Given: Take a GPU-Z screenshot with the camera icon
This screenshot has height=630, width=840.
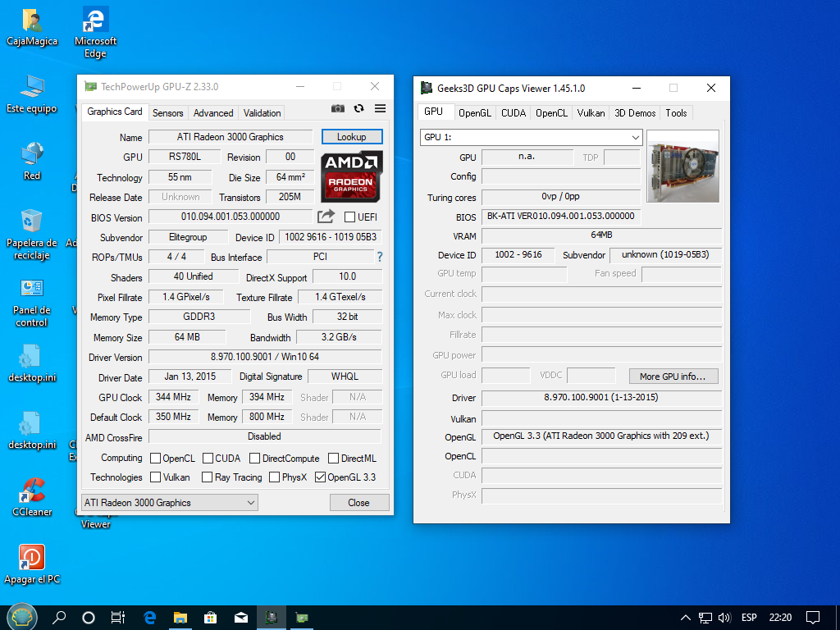Looking at the screenshot, I should pos(337,109).
